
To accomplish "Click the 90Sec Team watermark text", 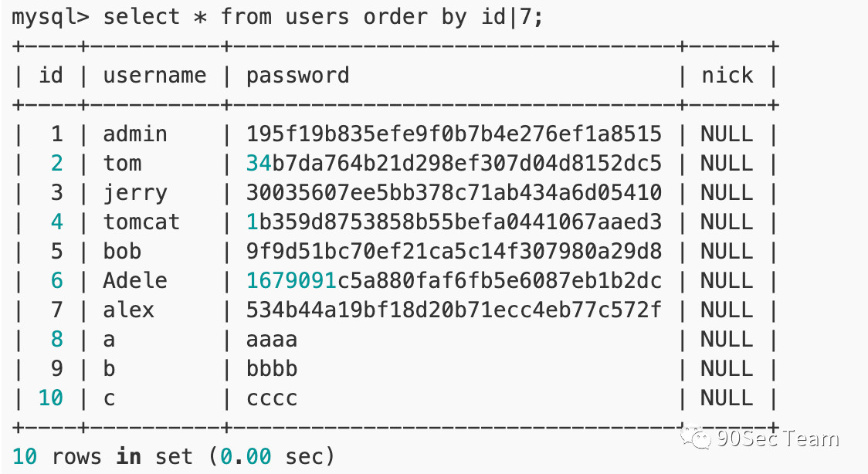I will 778,438.
